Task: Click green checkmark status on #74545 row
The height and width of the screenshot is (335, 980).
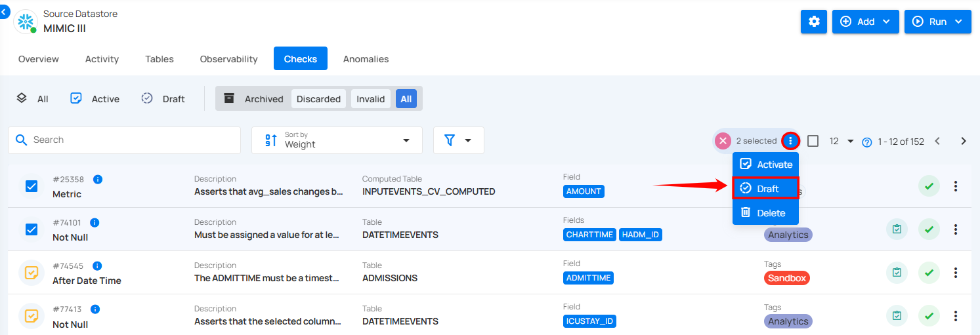Action: coord(929,273)
